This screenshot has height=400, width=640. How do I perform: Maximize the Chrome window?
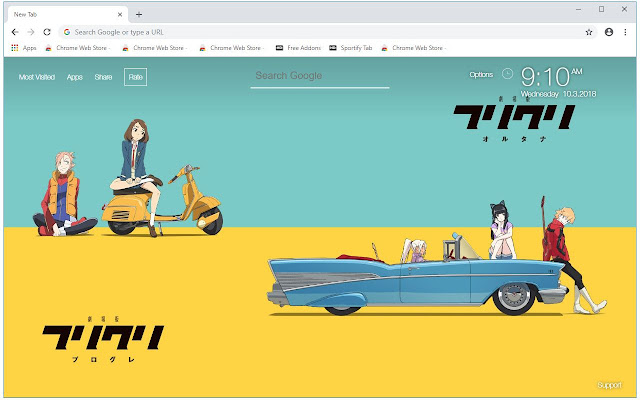point(601,9)
